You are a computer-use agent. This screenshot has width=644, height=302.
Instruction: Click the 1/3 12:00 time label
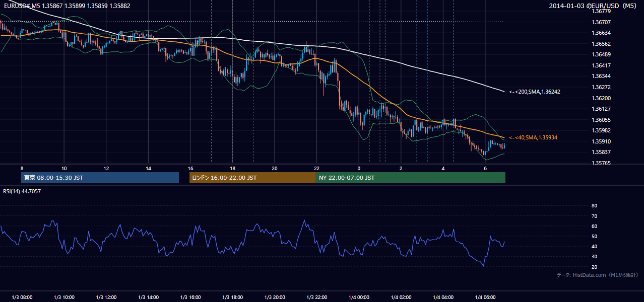[x=106, y=297]
